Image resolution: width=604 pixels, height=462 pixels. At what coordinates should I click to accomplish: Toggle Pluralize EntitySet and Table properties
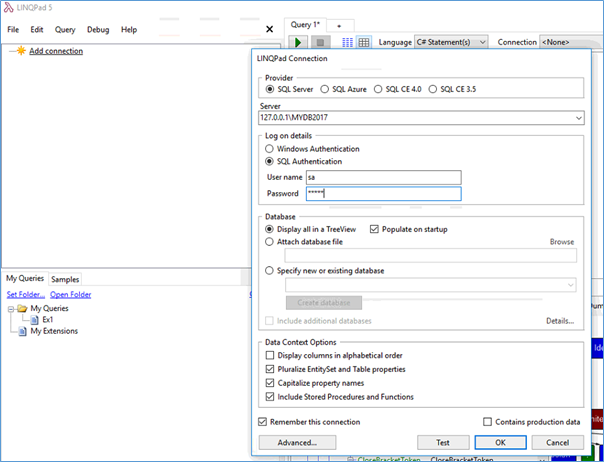coord(270,369)
